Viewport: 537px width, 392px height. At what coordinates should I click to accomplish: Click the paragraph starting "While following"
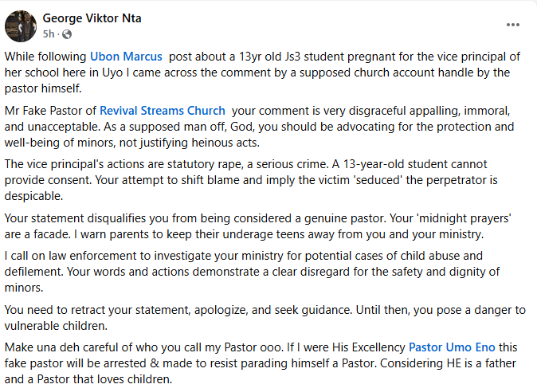point(239,71)
